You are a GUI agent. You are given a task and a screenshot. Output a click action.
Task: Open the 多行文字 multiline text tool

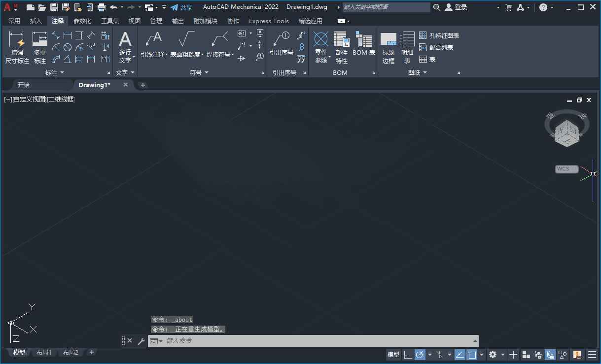pos(125,48)
